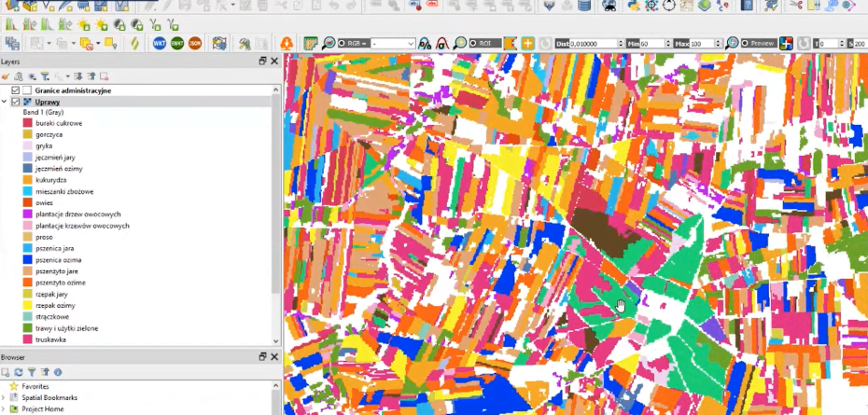
Task: Click the WKT button in toolbar
Action: click(160, 44)
